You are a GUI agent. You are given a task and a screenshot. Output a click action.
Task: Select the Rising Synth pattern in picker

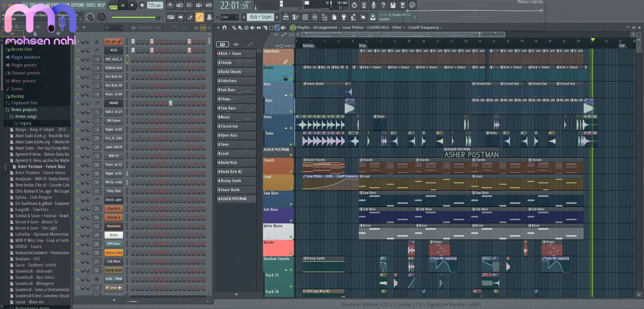pyautogui.click(x=236, y=181)
